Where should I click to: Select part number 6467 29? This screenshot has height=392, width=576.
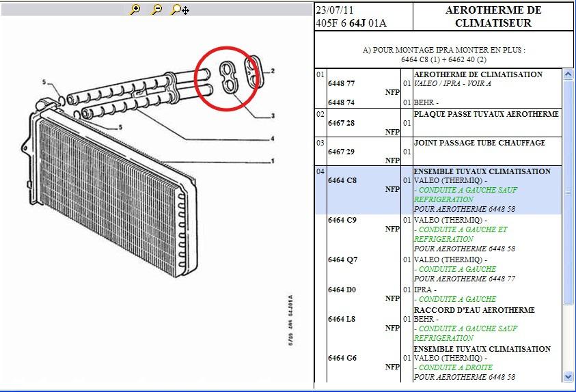[341, 152]
